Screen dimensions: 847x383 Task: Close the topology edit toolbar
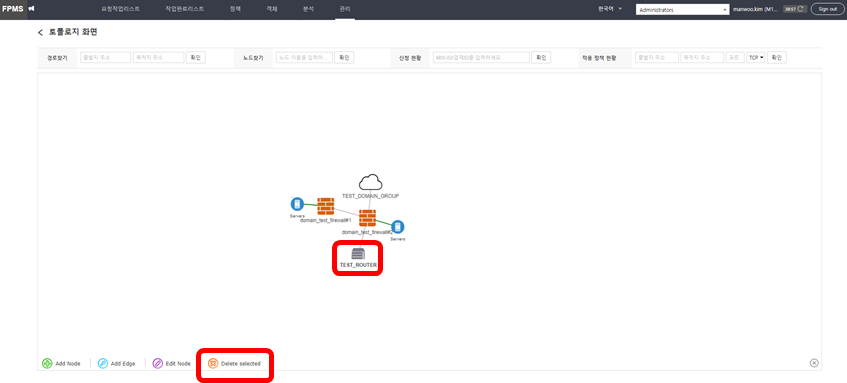[x=814, y=363]
